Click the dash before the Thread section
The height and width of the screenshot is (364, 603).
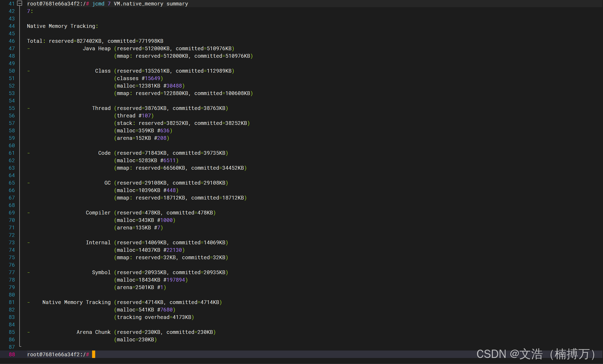(28, 108)
